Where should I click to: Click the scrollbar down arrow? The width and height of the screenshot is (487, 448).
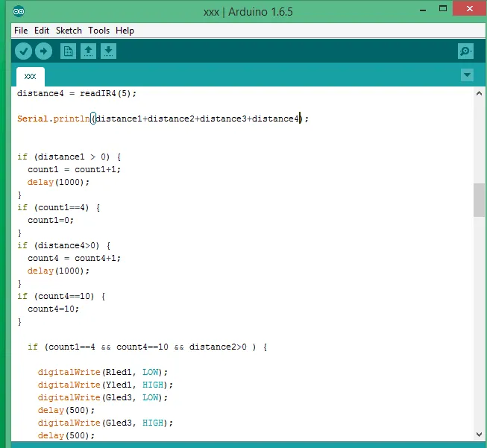(x=479, y=435)
